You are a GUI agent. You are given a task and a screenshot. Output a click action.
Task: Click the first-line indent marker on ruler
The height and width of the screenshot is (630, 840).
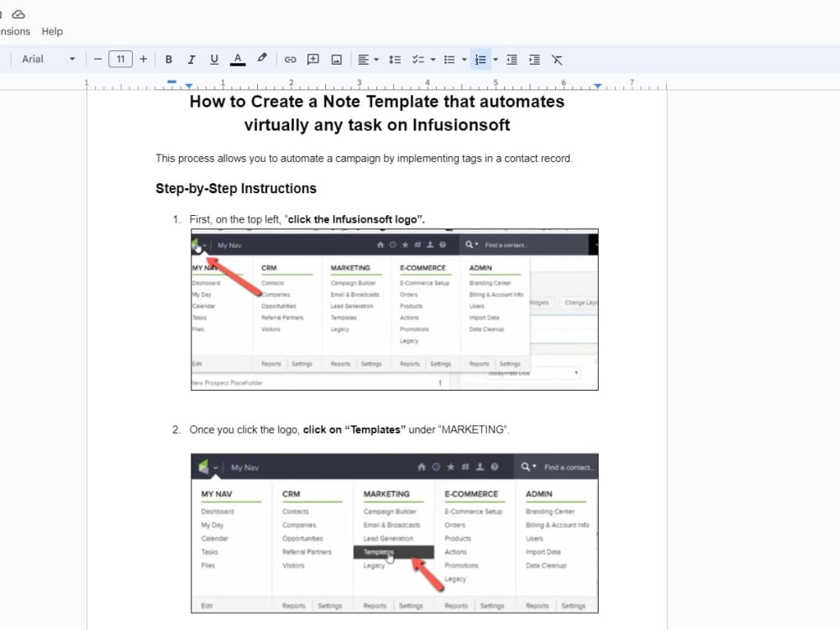[171, 81]
